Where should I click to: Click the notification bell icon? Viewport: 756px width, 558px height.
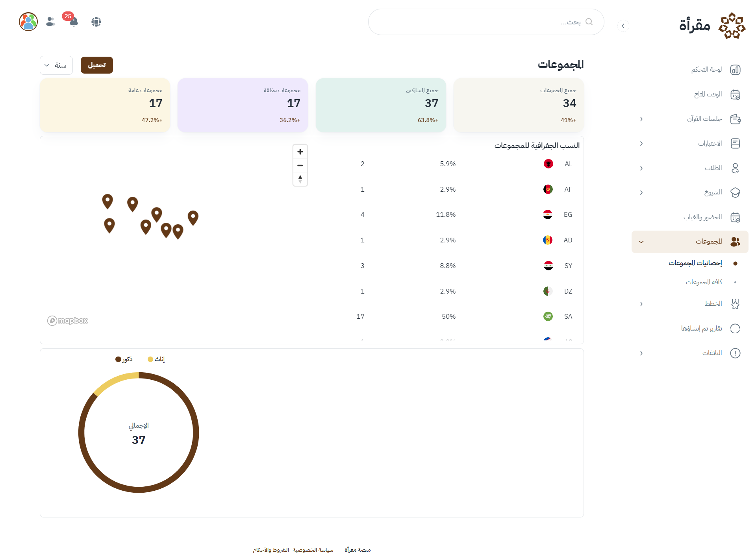[x=74, y=22]
